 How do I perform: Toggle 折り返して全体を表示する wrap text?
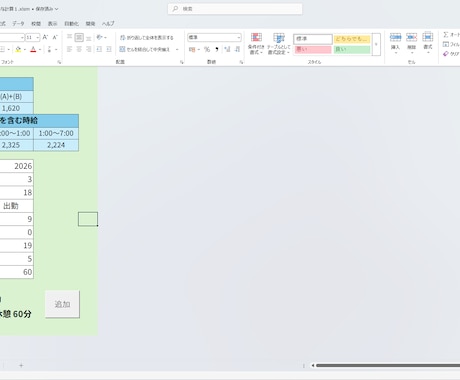[x=147, y=37]
